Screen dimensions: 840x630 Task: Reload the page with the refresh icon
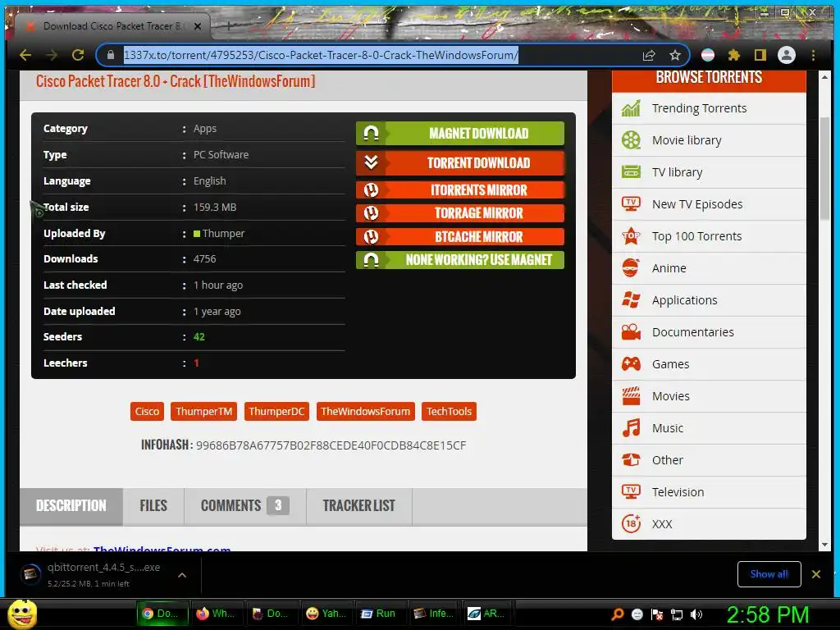78,55
